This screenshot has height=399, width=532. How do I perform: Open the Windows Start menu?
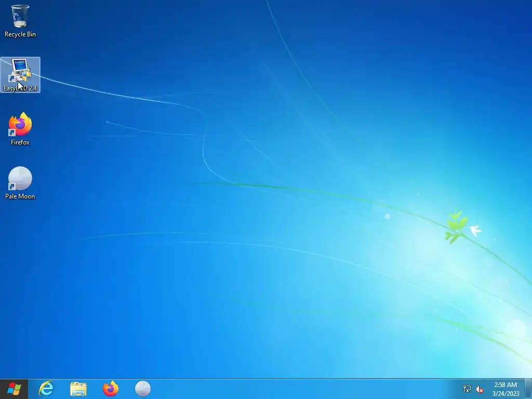14,389
